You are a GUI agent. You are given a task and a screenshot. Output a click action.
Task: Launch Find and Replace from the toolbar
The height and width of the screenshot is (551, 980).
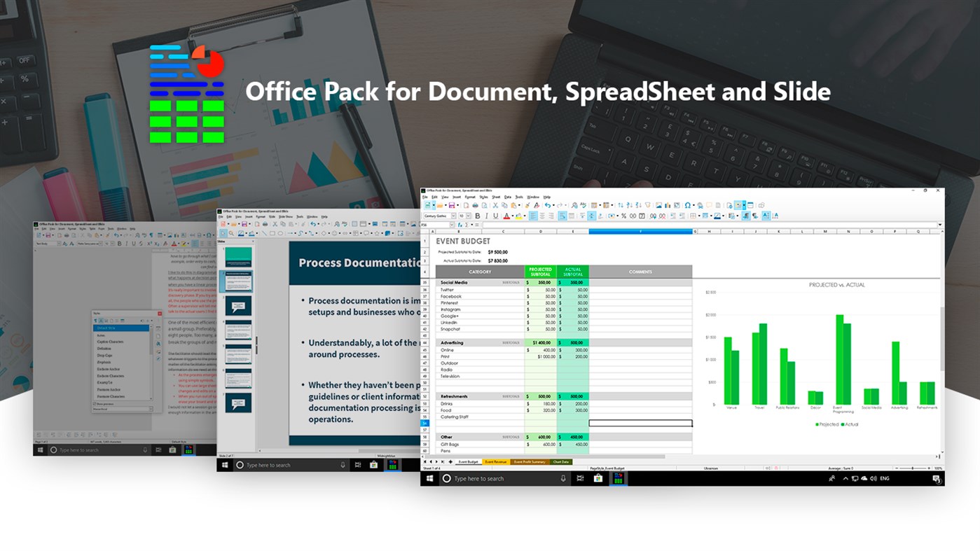(573, 205)
